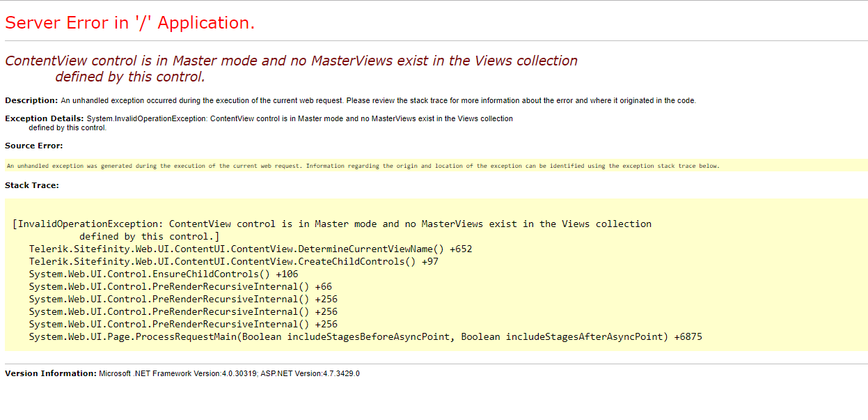868x420 pixels.
Task: Click the yellow source error message box
Action: coord(362,166)
